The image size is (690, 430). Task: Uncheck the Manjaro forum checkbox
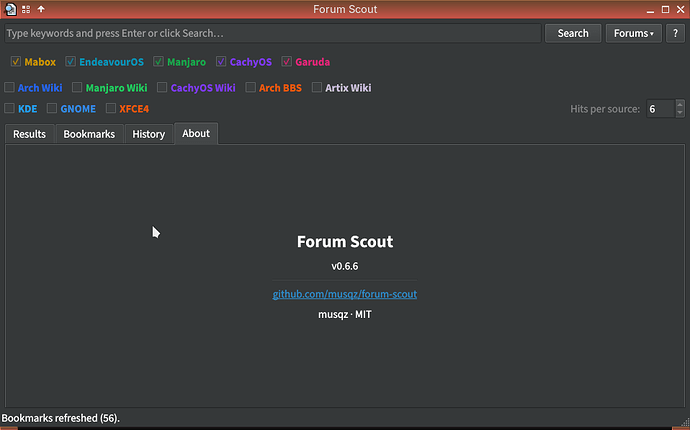[158, 62]
